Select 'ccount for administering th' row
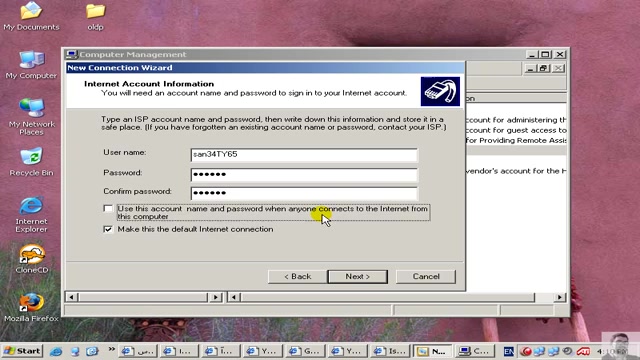The image size is (640, 360). 516,120
